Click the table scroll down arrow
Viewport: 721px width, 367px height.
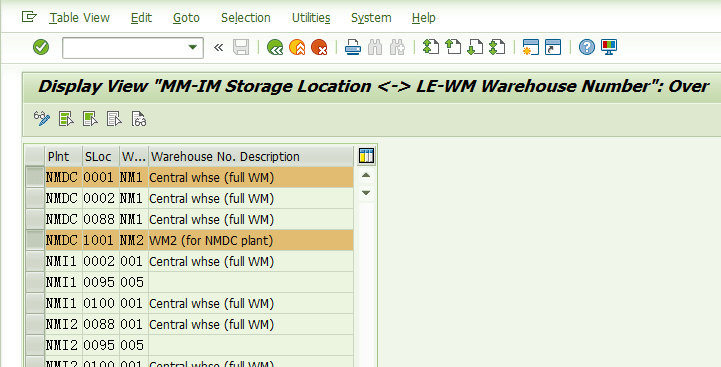(366, 193)
